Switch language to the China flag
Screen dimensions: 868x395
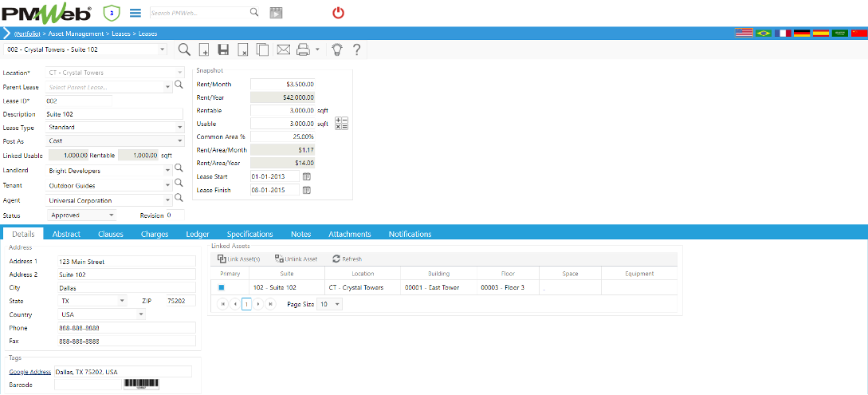[859, 34]
